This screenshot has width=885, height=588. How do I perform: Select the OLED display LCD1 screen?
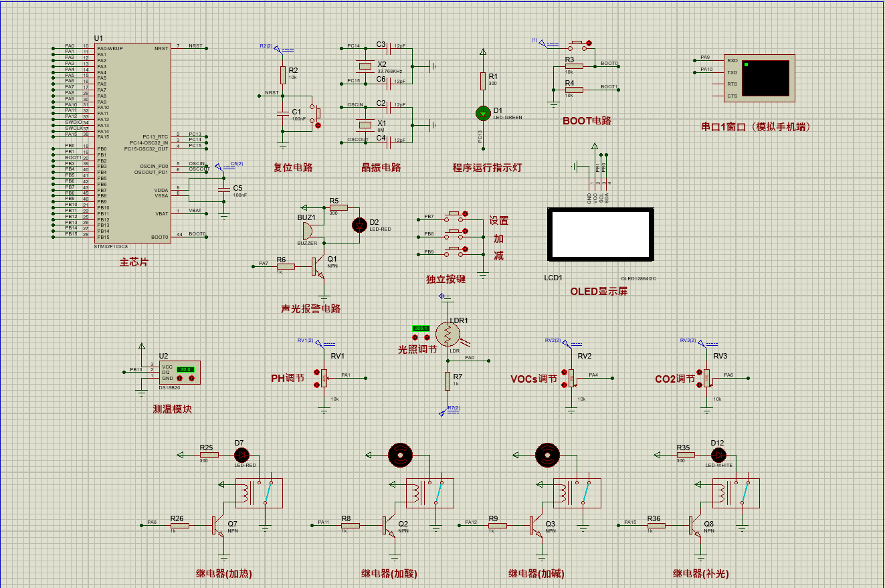tap(599, 234)
